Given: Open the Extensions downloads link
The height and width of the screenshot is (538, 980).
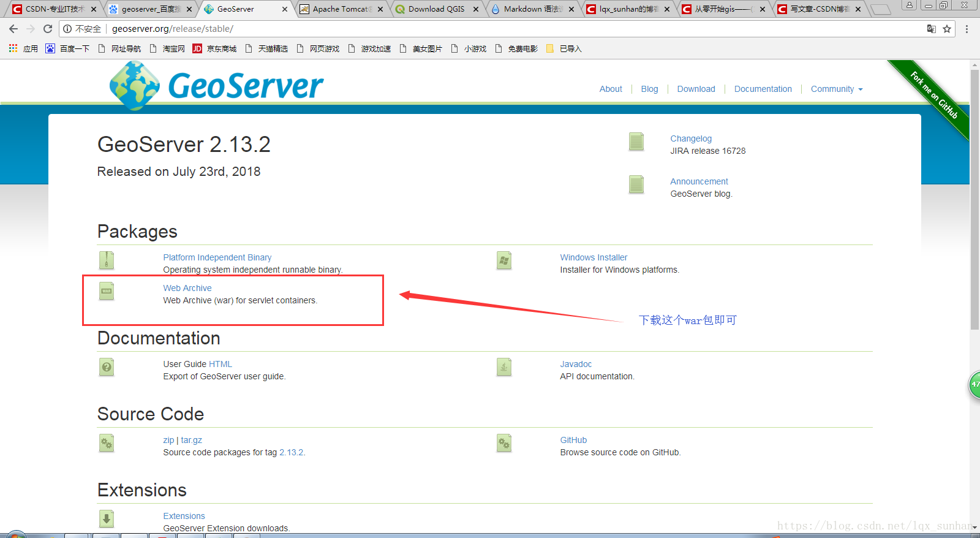Looking at the screenshot, I should [184, 516].
